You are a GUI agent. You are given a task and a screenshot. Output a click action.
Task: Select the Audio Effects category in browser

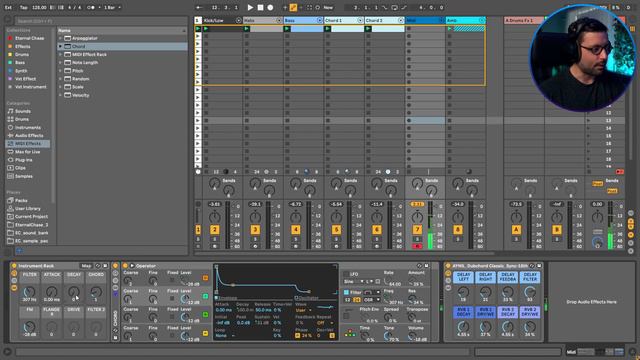point(29,136)
